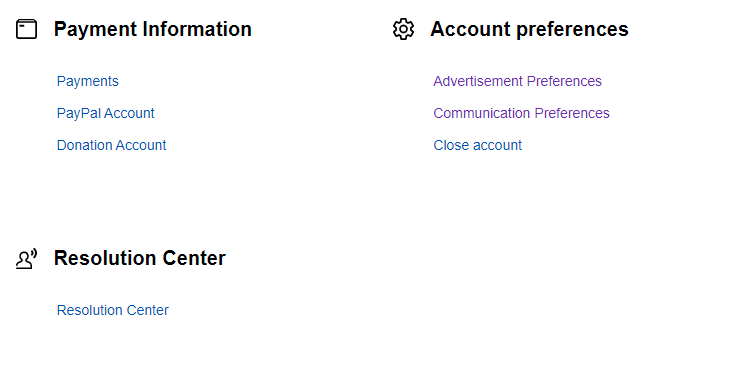Click the bold Resolution Center heading

coord(140,259)
